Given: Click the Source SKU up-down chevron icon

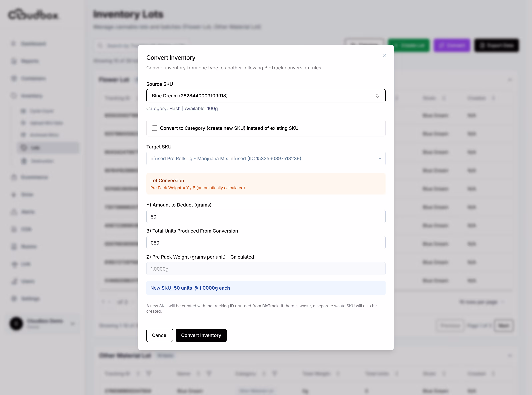Looking at the screenshot, I should click(377, 96).
